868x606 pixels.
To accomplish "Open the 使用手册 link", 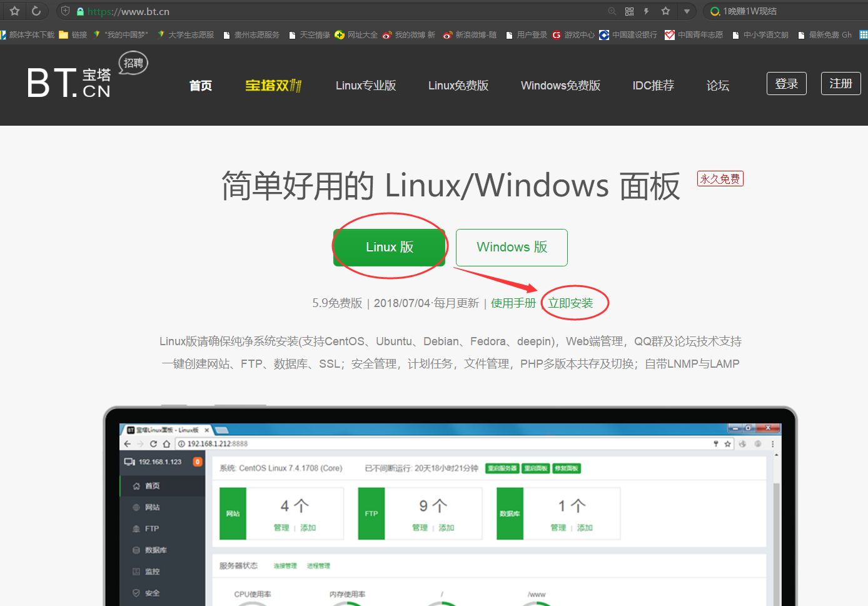I will point(513,303).
